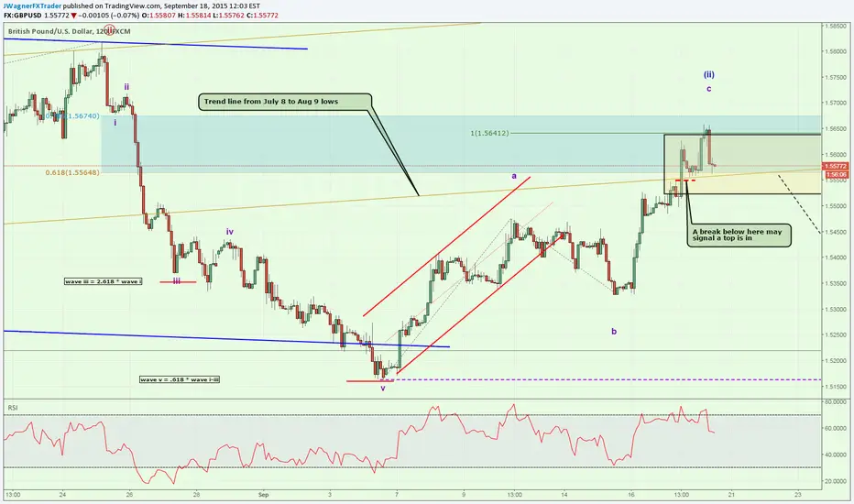Select the FX:GBPUSD symbol label
854x504 pixels.
click(x=21, y=16)
